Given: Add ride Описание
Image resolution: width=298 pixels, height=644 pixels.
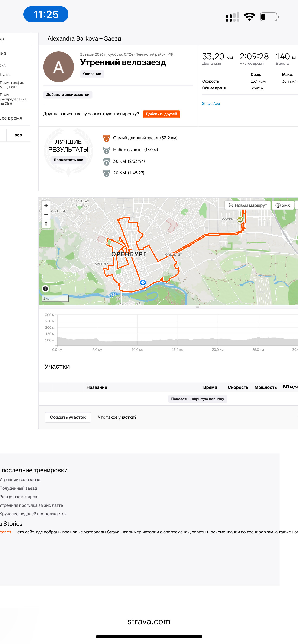Looking at the screenshot, I should click(x=92, y=74).
